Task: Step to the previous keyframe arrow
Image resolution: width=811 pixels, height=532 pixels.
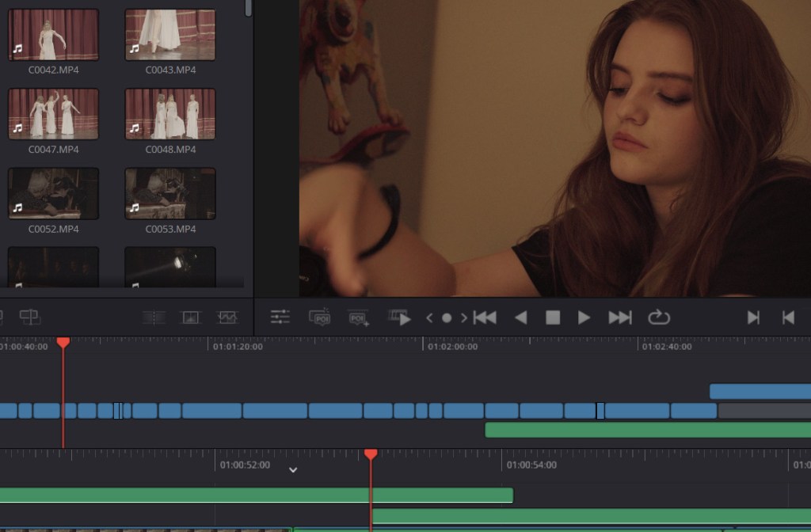Action: coord(429,318)
